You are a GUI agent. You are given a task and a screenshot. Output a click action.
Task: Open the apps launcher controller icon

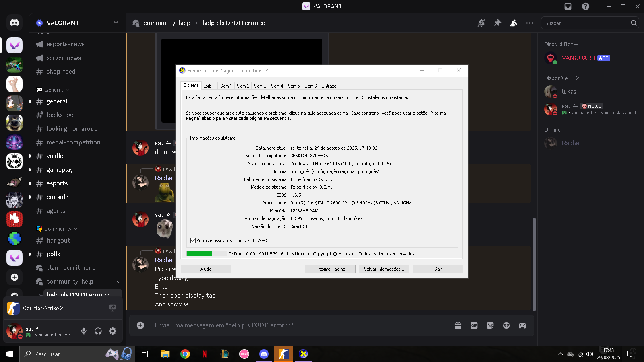pyautogui.click(x=522, y=325)
